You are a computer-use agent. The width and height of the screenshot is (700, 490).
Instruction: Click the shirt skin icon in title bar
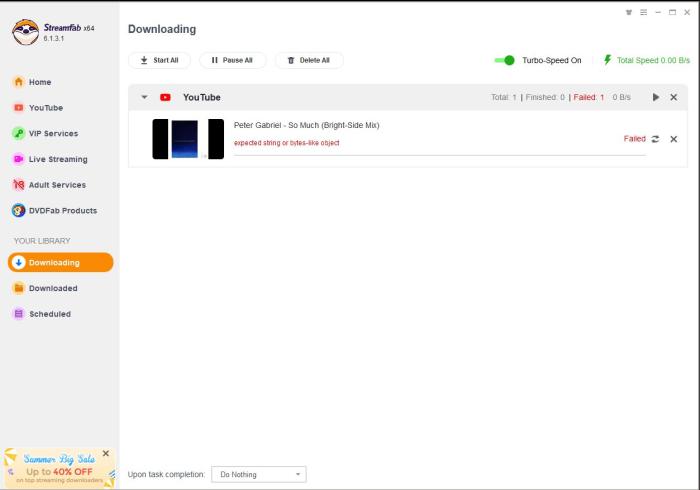point(629,13)
